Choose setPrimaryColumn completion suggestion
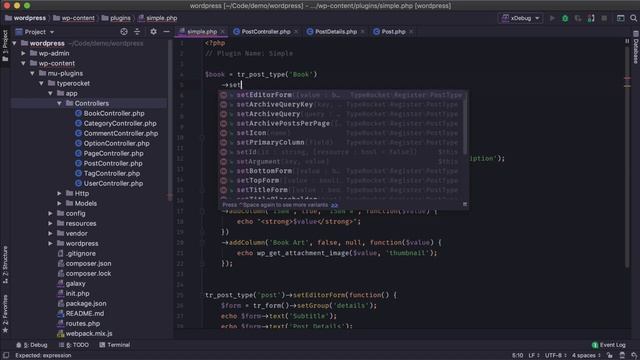This screenshot has height=360, width=640. point(342,142)
